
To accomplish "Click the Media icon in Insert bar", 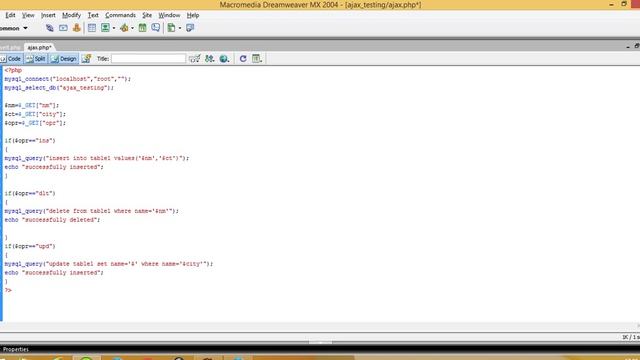I will tap(124, 28).
